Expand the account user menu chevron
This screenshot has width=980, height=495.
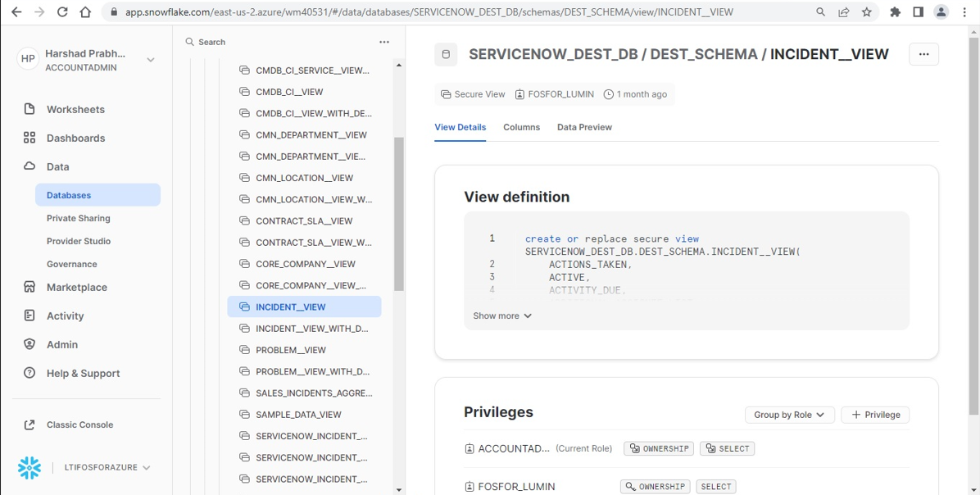coord(151,60)
